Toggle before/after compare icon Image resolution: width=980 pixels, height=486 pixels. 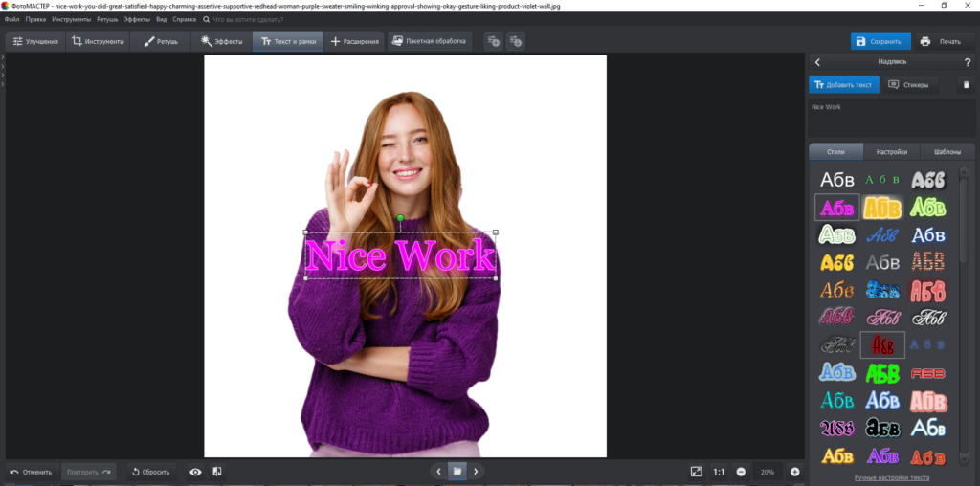[217, 471]
